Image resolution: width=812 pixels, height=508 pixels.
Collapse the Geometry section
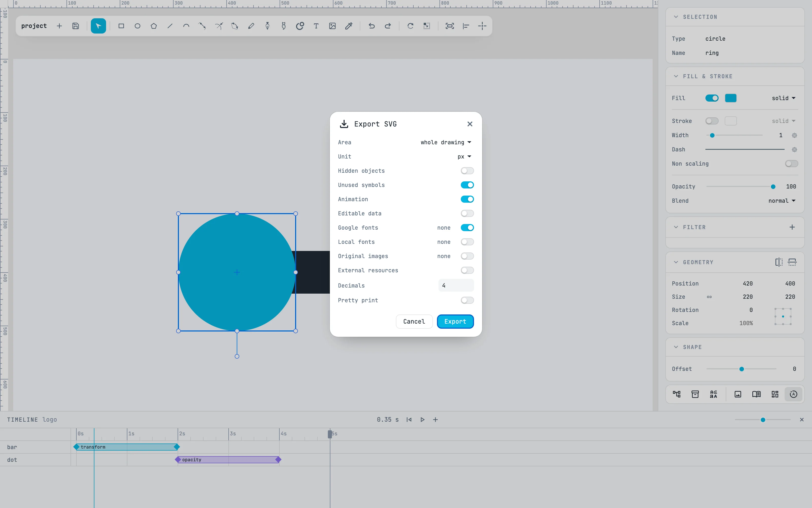676,262
